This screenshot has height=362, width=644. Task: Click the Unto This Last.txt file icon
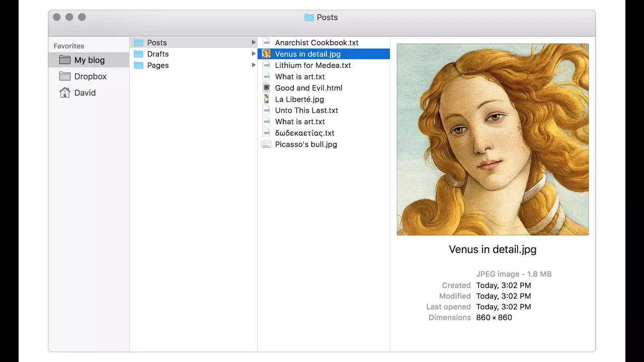(267, 110)
